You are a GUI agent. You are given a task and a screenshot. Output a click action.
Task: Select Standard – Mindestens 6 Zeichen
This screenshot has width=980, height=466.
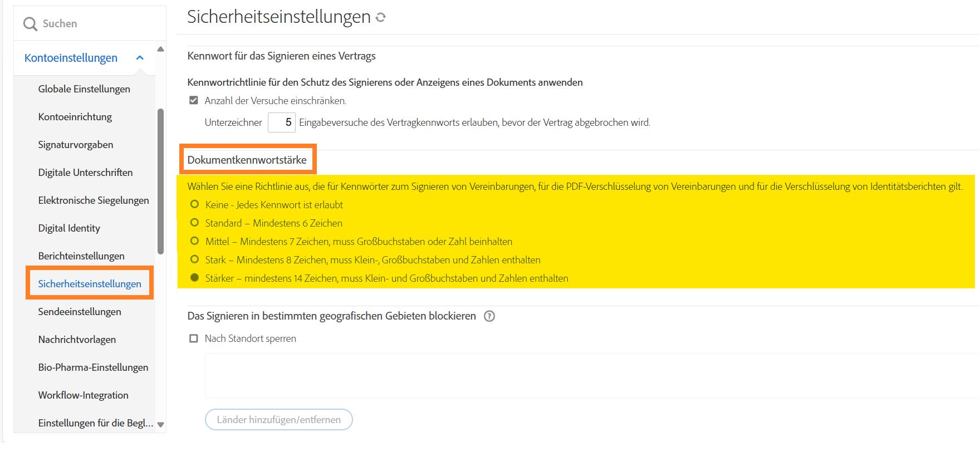tap(194, 223)
